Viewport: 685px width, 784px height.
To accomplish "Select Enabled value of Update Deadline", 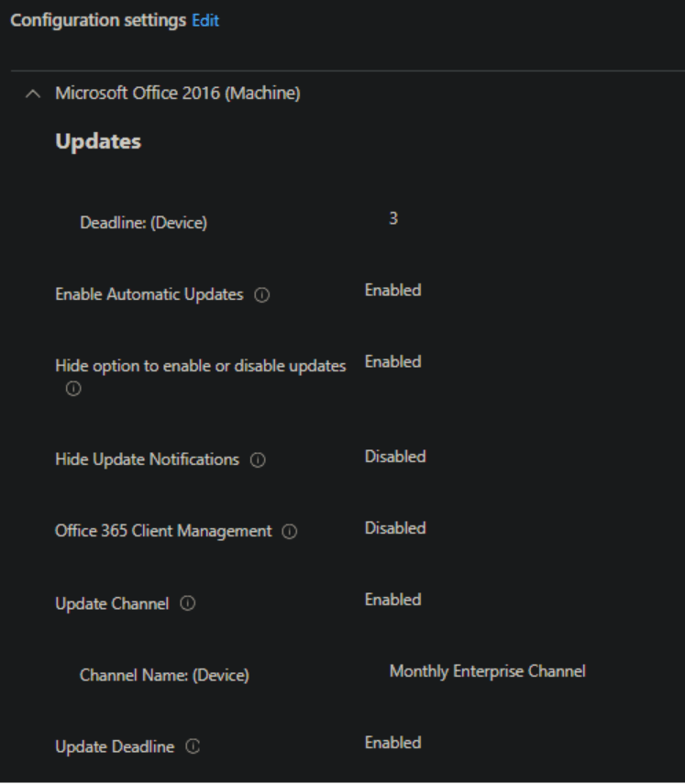I will pos(393,743).
